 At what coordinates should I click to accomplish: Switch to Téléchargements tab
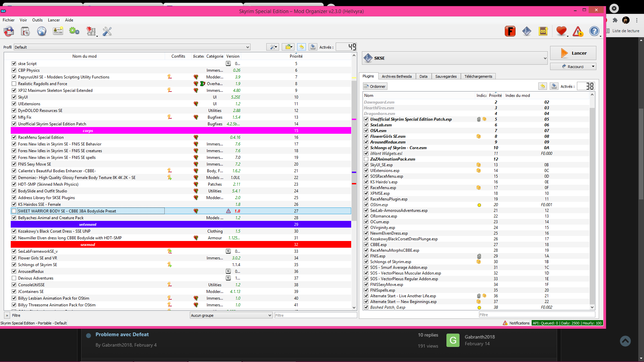coord(478,76)
